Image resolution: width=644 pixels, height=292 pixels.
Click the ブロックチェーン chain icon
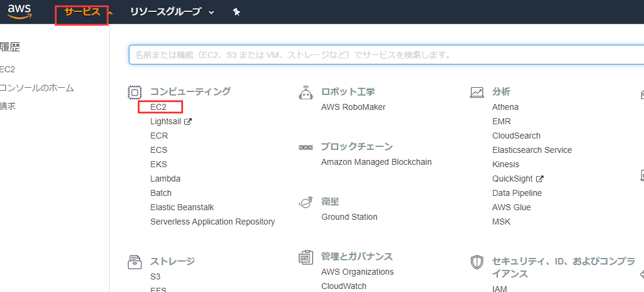click(305, 147)
